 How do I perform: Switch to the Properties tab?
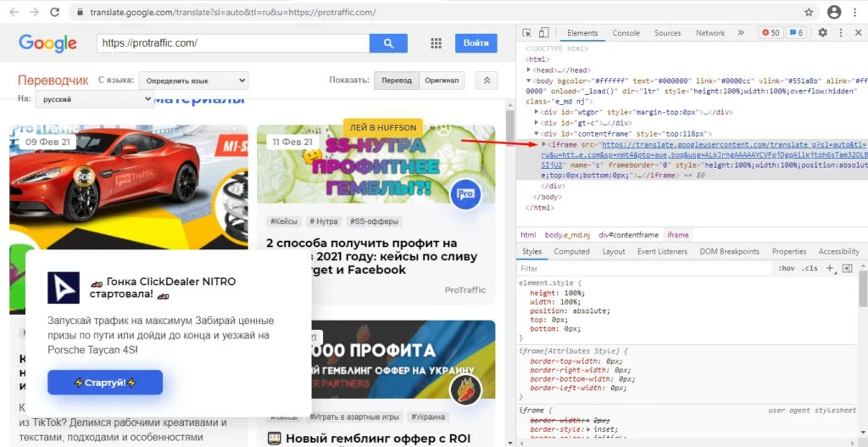pyautogui.click(x=789, y=251)
